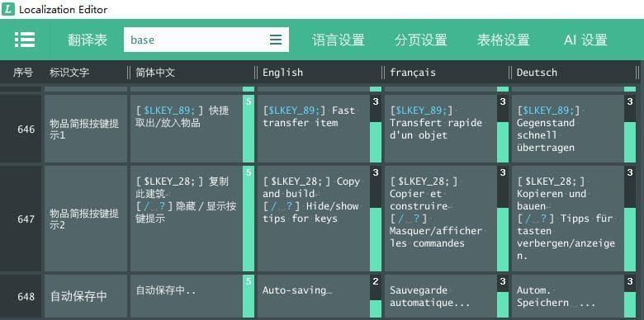Click the Deutsch column header
The image size is (644, 320).
(537, 73)
